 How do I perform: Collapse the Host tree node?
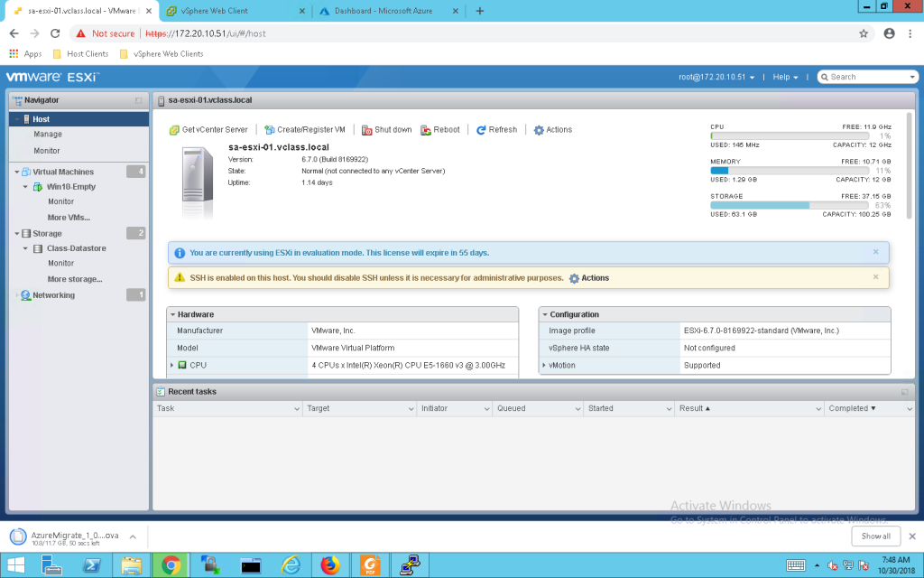(x=16, y=119)
